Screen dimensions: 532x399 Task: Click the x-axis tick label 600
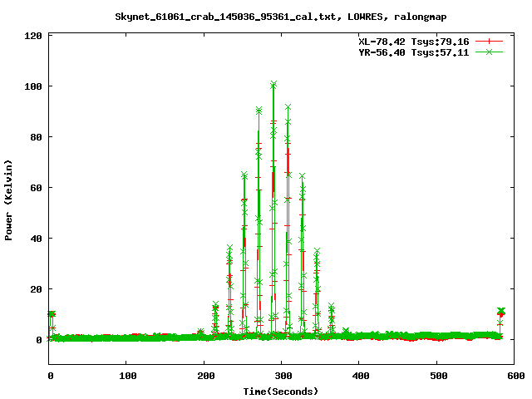click(x=514, y=377)
